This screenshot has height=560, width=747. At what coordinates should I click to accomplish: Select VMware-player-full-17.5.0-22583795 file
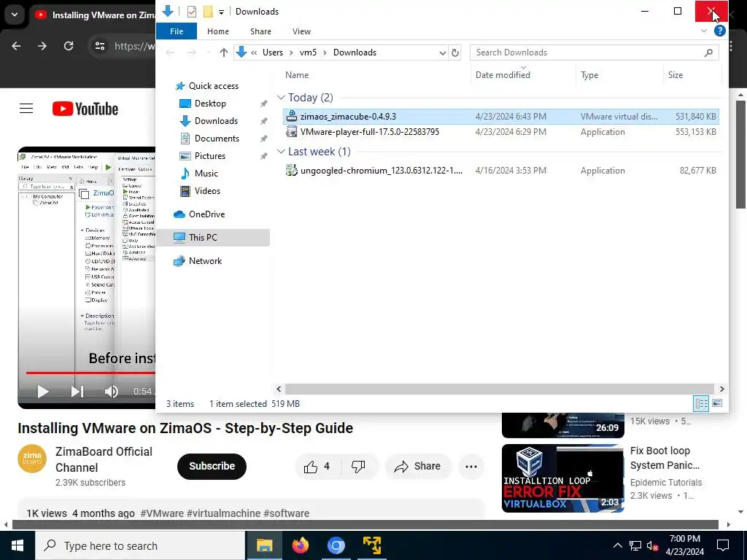click(500, 132)
